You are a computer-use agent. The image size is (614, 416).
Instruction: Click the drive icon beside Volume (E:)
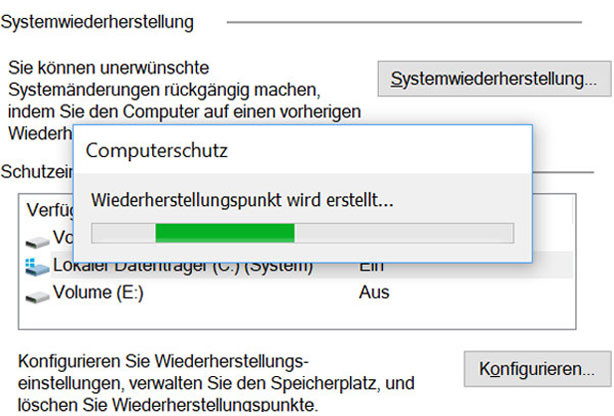pos(37,297)
